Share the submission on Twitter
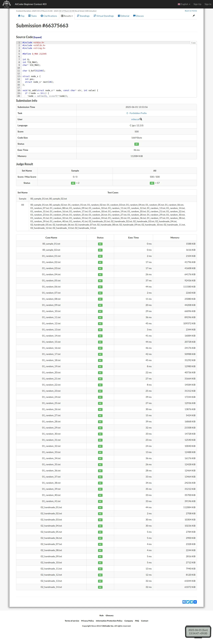Viewport: 213px width, 644px height. click(188, 602)
